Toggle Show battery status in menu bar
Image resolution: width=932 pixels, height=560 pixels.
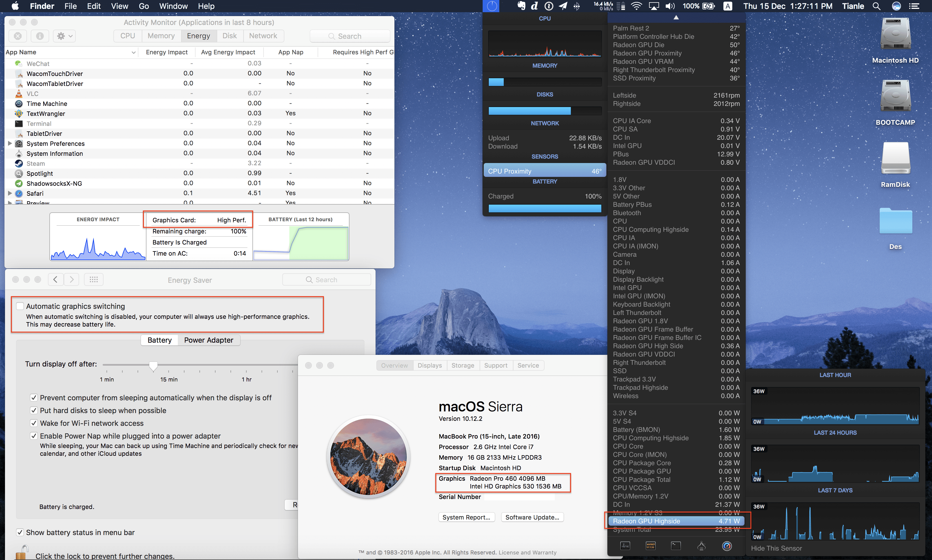pos(20,533)
